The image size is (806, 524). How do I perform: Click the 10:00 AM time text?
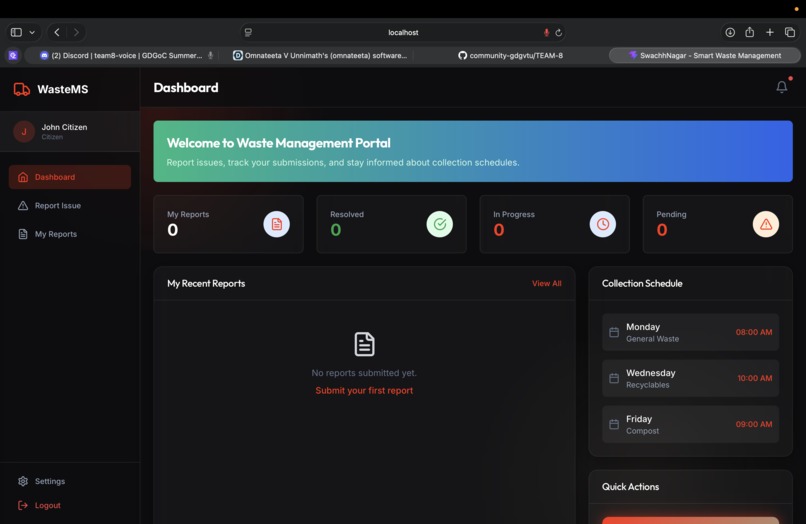pyautogui.click(x=755, y=378)
